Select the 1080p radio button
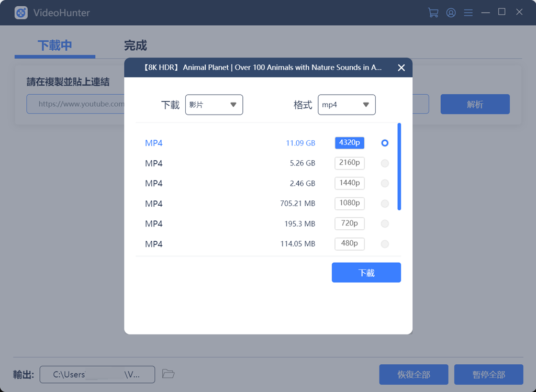Image resolution: width=536 pixels, height=392 pixels. 385,204
